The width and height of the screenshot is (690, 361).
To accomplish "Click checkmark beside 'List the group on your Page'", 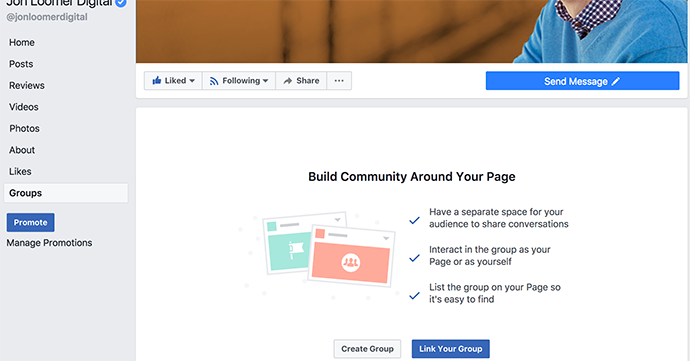I will [414, 296].
